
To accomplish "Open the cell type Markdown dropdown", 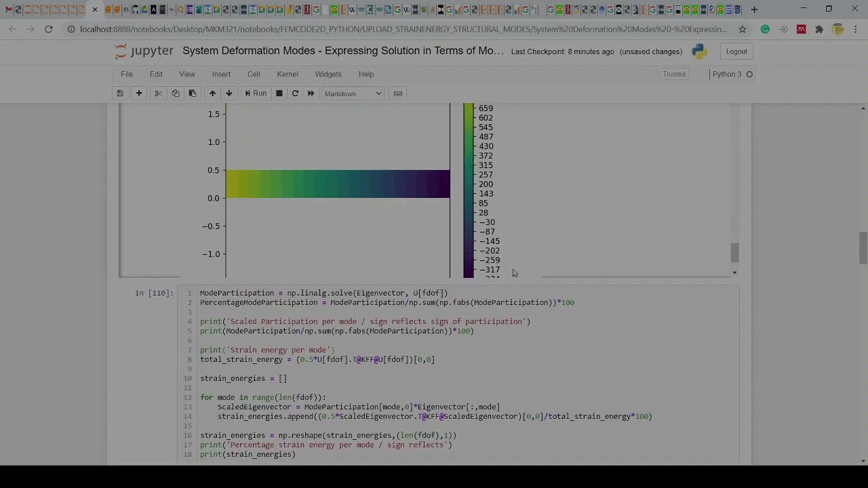I will coord(353,94).
